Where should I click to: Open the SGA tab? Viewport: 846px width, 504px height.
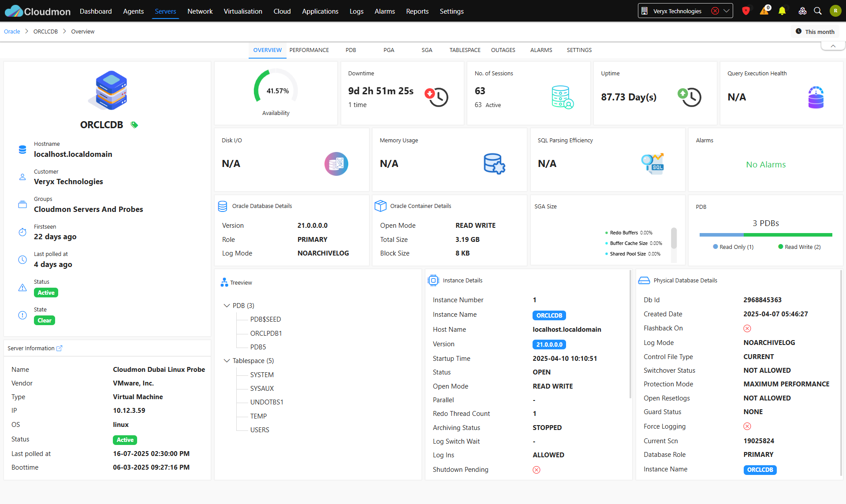click(x=427, y=50)
